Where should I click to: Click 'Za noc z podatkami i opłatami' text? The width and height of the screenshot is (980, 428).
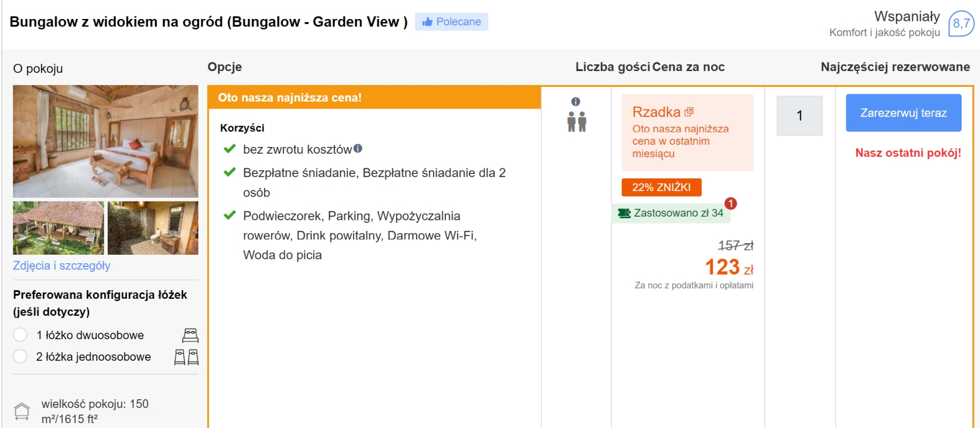(694, 285)
